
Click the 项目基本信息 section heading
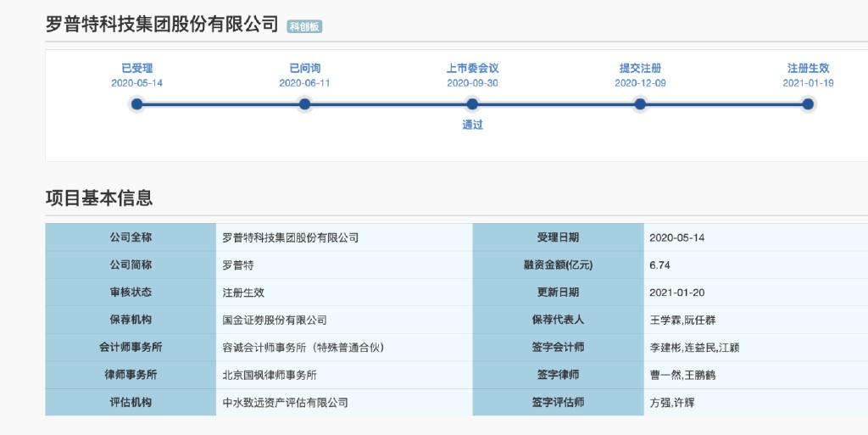click(99, 198)
